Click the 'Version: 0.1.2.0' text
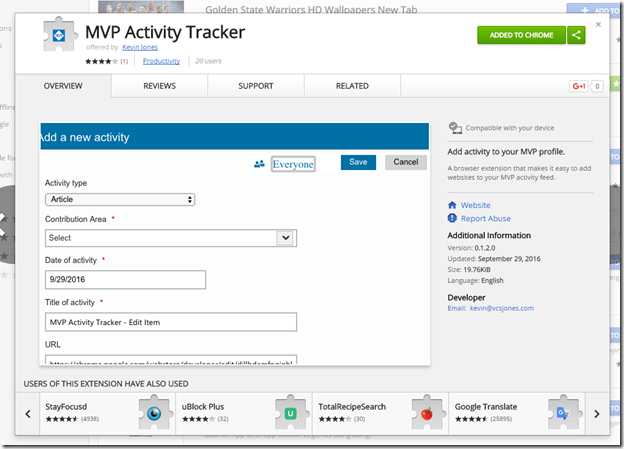 tap(471, 248)
